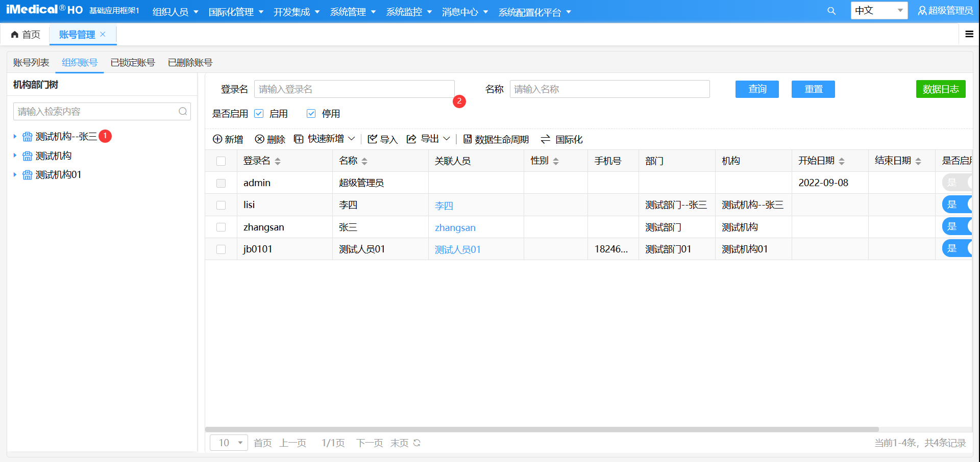980x462 pixels.
Task: Sort by 开始日期 column arrows
Action: [x=842, y=161]
